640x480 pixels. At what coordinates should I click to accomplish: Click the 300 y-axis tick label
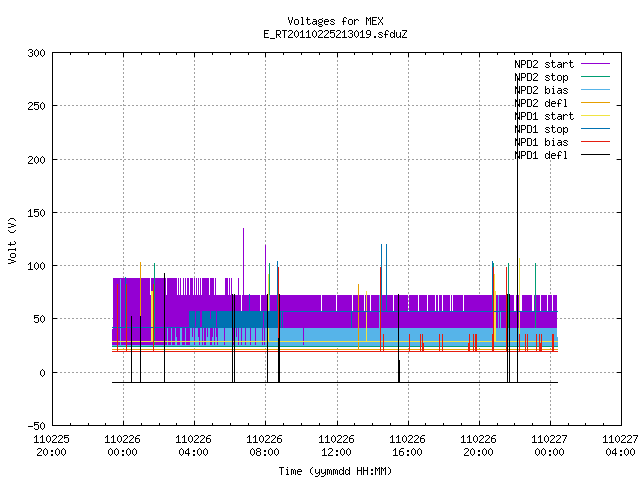point(36,53)
